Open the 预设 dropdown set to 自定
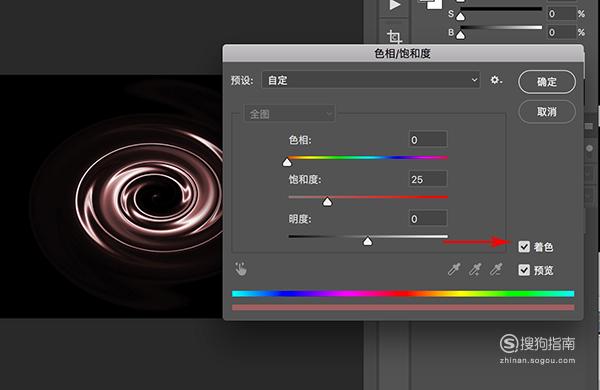 click(x=371, y=80)
